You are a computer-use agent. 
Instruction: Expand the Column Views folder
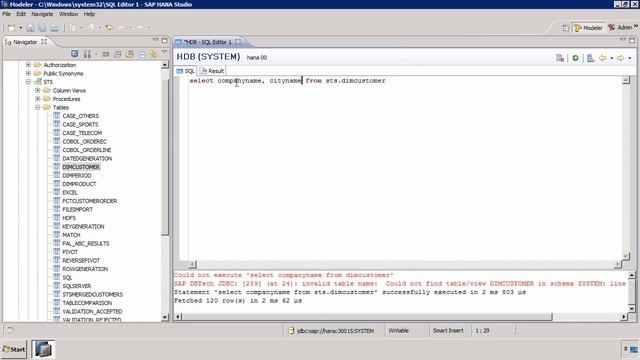pos(38,90)
